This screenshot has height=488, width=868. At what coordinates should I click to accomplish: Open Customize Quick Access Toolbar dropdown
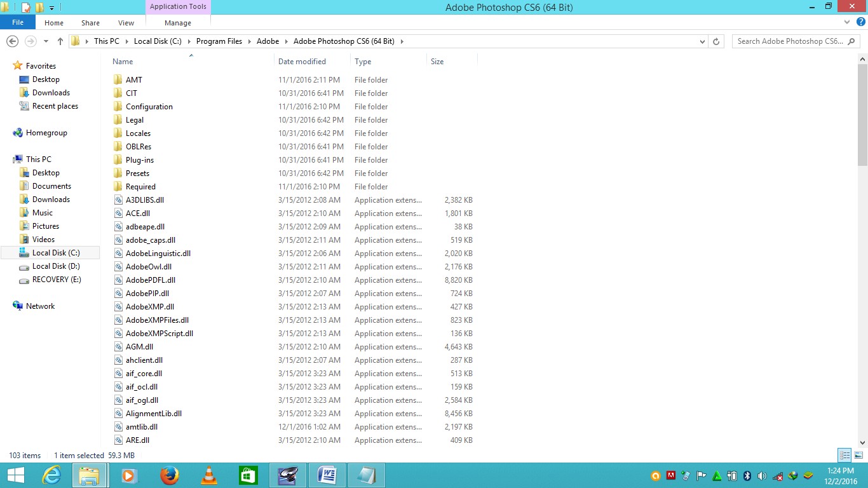click(51, 8)
